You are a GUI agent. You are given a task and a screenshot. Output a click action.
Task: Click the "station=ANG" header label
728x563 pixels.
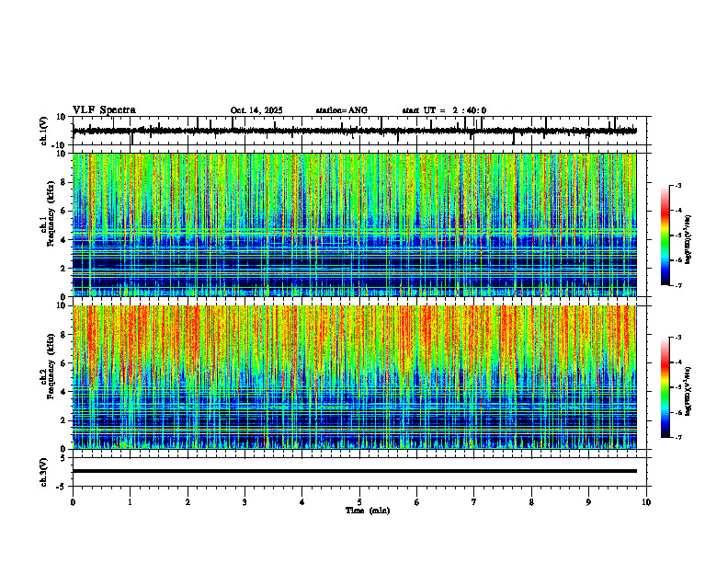pyautogui.click(x=342, y=110)
